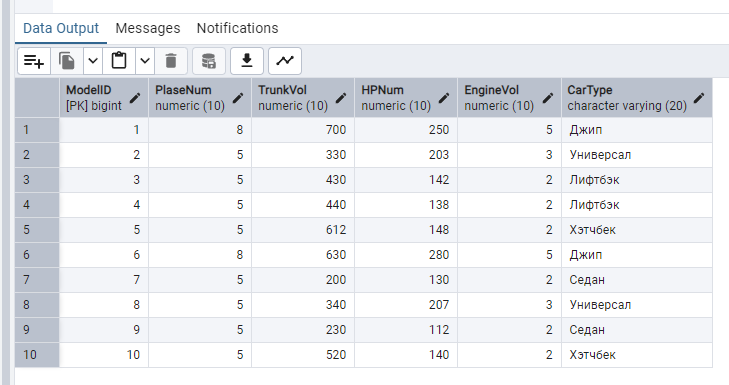Image resolution: width=729 pixels, height=385 pixels.
Task: Select row 5 via its row header
Action: 37,230
